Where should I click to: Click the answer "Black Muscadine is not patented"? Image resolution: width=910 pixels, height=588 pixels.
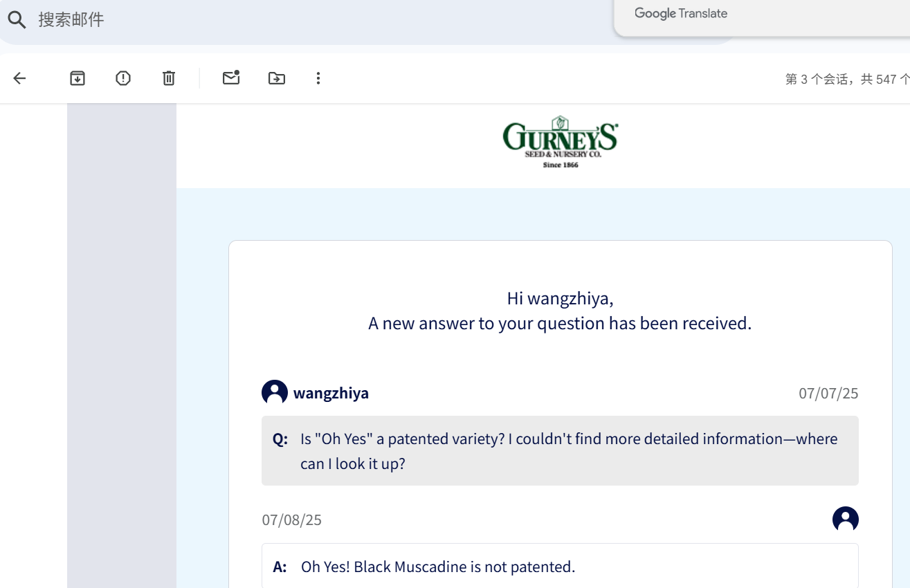(438, 567)
